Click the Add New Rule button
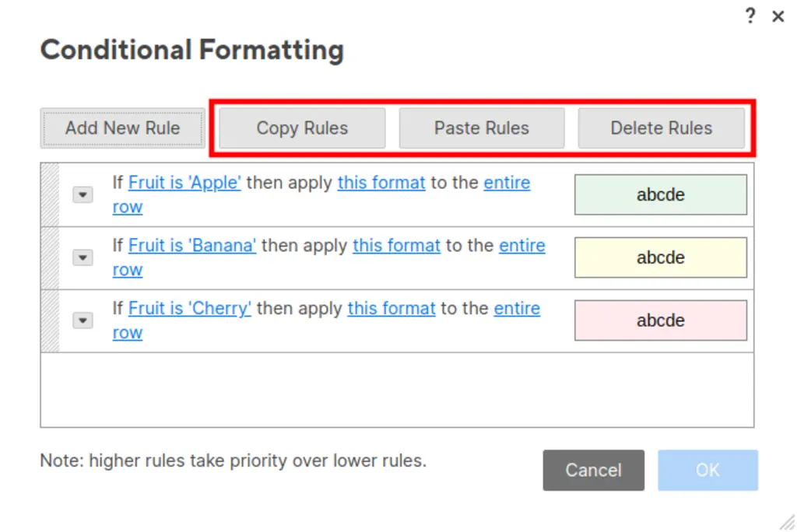 click(x=122, y=128)
